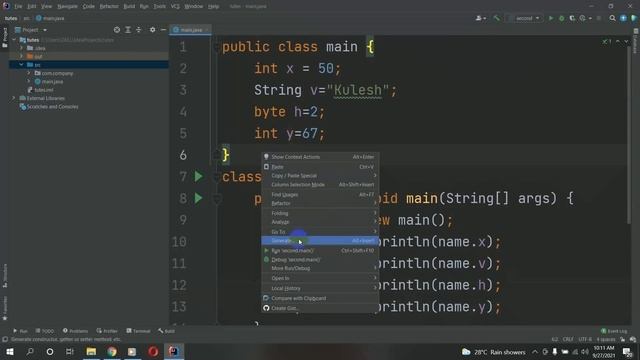The width and height of the screenshot is (640, 360).
Task: Click the Project vertical tool window button
Action: [4, 37]
